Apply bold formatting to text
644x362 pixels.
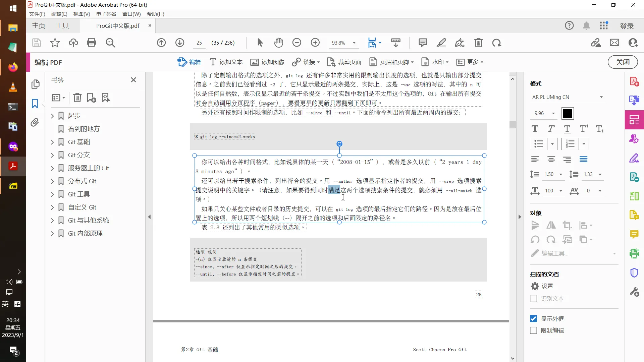(535, 129)
